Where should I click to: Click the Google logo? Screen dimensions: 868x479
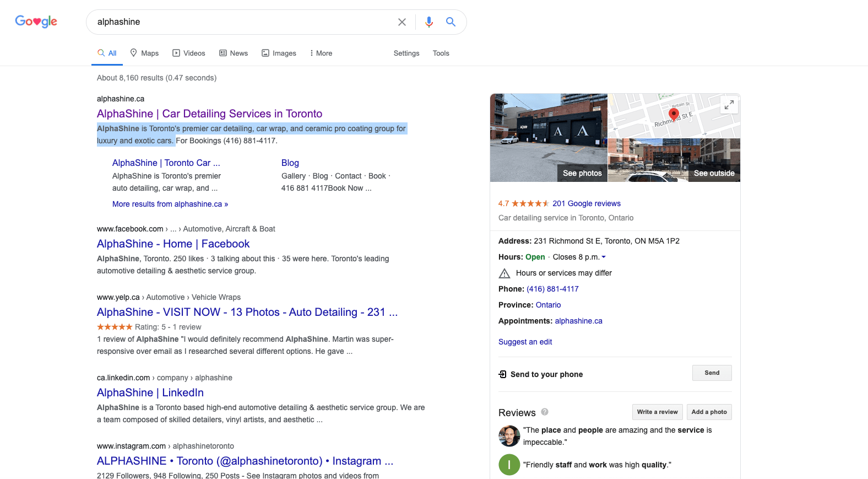[x=36, y=21]
